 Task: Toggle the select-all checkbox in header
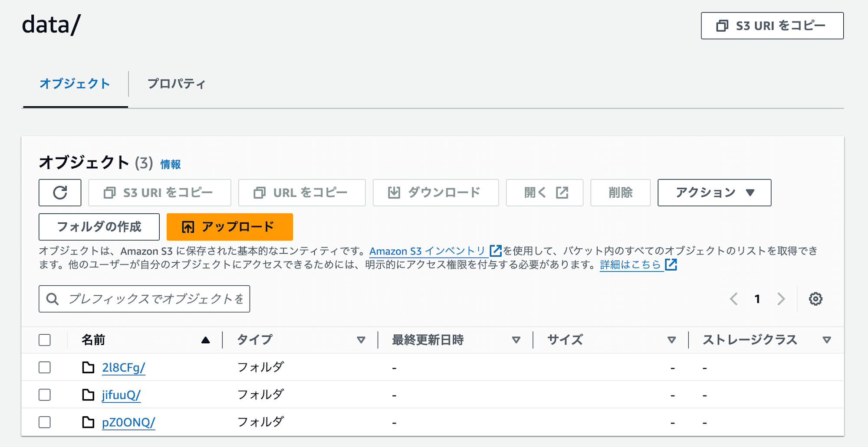coord(45,340)
